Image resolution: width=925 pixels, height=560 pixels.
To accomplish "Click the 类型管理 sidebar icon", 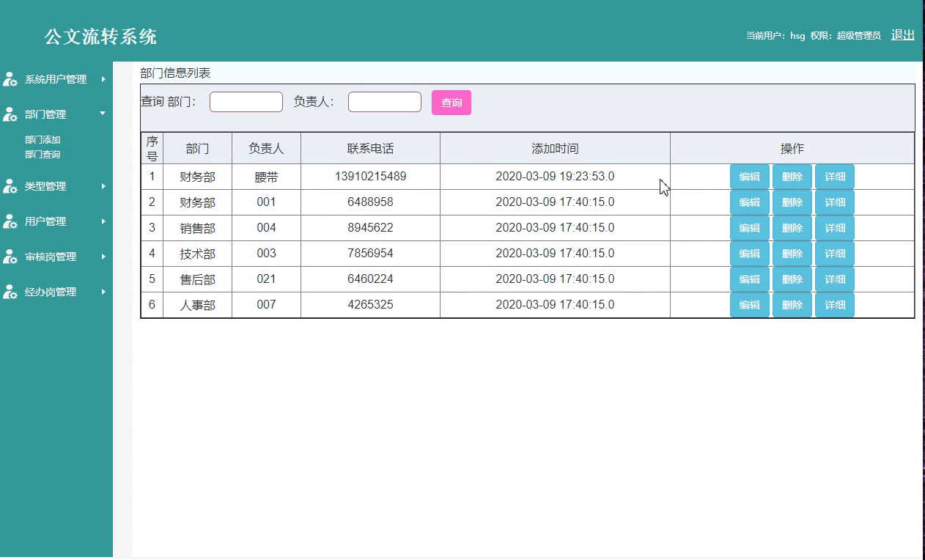I will 10,186.
